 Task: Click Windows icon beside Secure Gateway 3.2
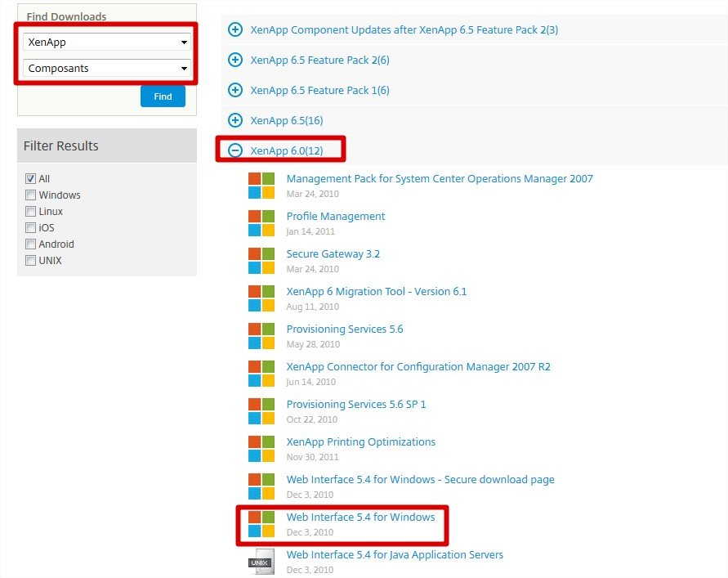(261, 261)
